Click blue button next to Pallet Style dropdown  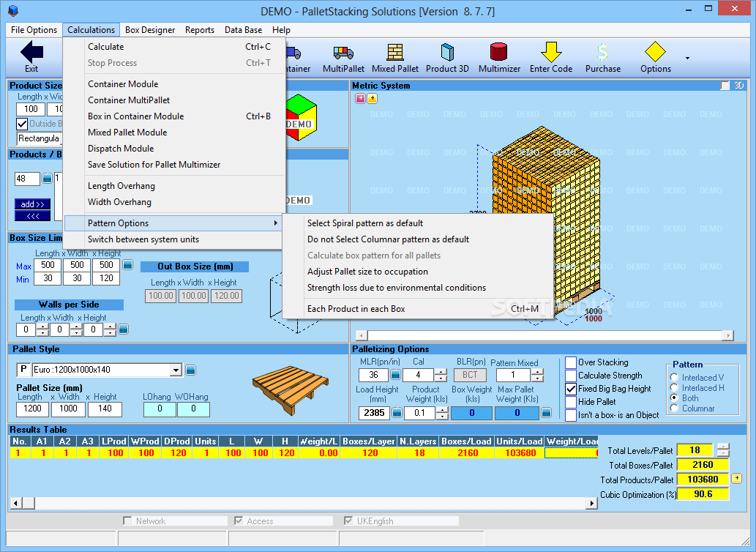pos(190,370)
